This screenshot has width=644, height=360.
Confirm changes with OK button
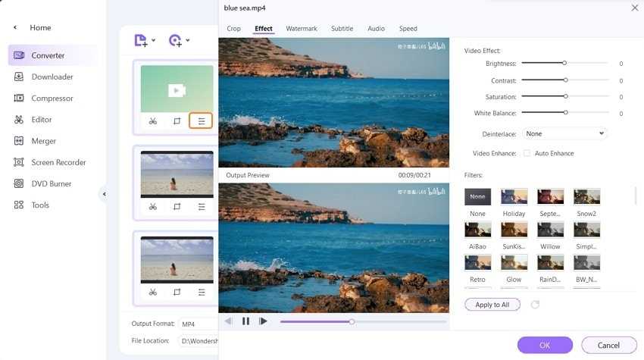(x=545, y=345)
